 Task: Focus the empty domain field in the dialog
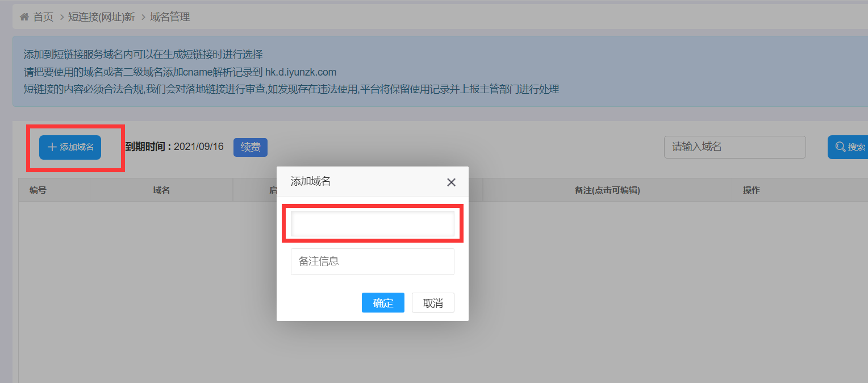tap(373, 223)
